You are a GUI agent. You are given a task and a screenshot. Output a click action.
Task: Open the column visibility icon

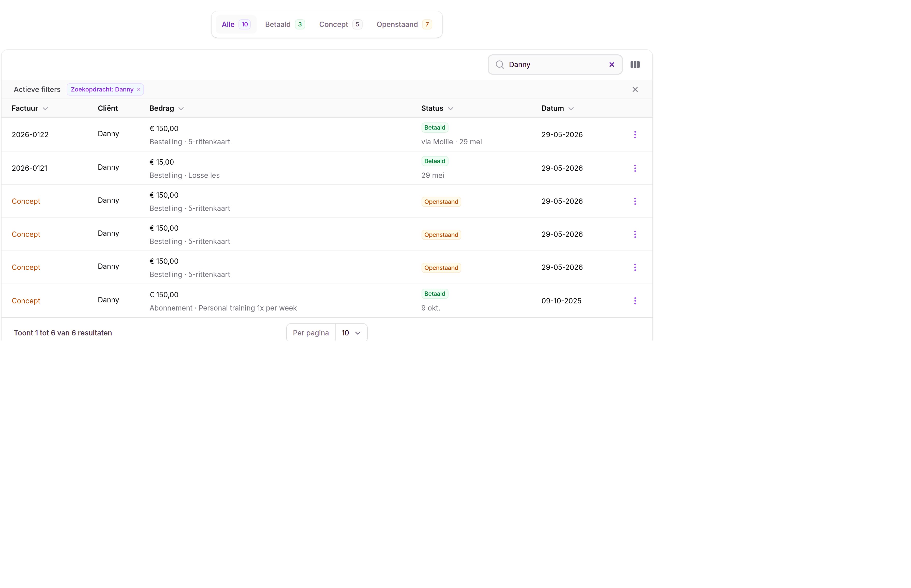point(634,65)
